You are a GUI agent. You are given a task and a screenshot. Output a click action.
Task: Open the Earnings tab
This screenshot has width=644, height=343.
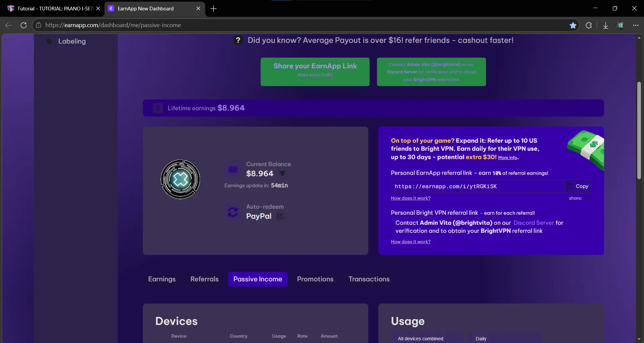click(162, 279)
